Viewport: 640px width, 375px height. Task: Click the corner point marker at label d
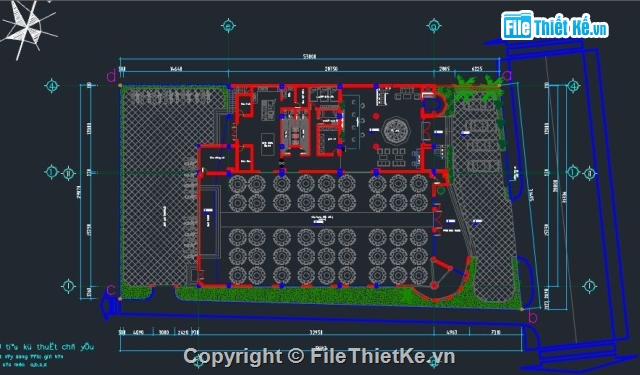[120, 85]
